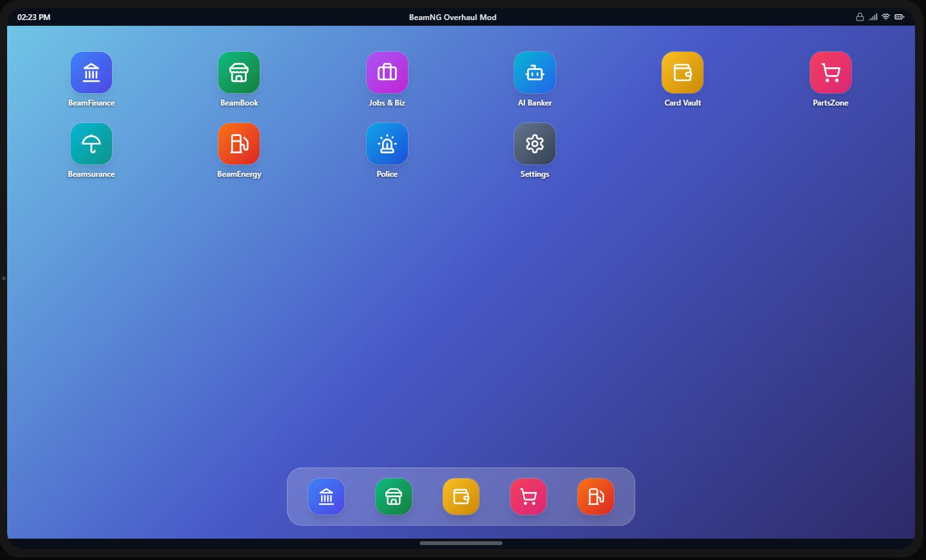Image resolution: width=926 pixels, height=560 pixels.
Task: Launch BeamBook from the home grid
Action: (x=239, y=73)
